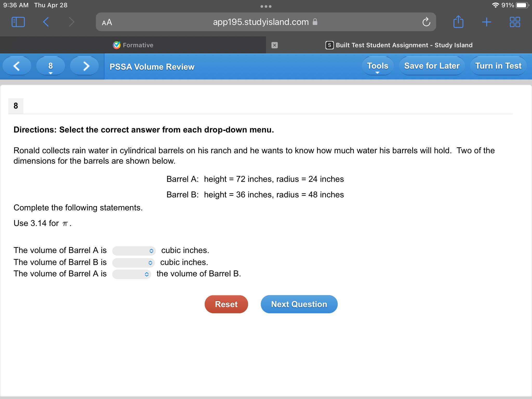532x399 pixels.
Task: Close the Study Island tab
Action: click(x=274, y=45)
